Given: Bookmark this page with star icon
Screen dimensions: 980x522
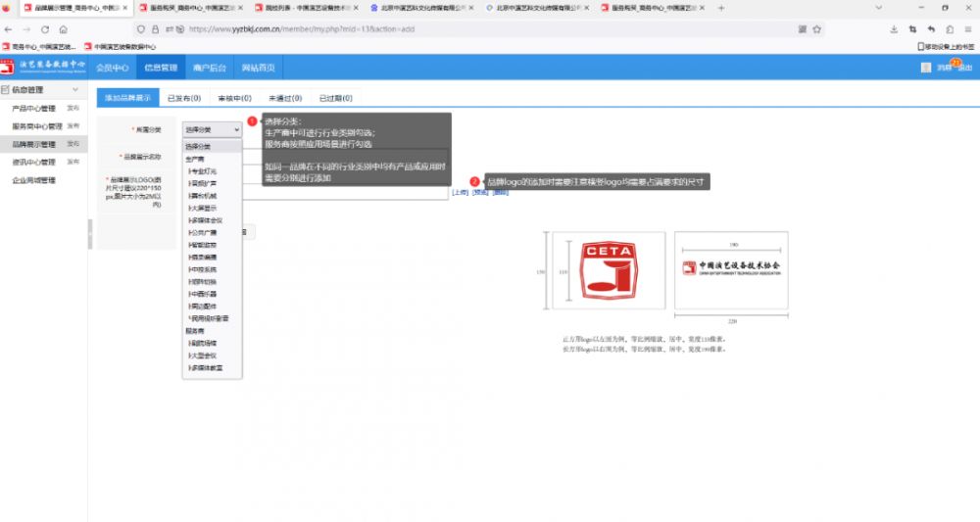Looking at the screenshot, I should [x=816, y=29].
